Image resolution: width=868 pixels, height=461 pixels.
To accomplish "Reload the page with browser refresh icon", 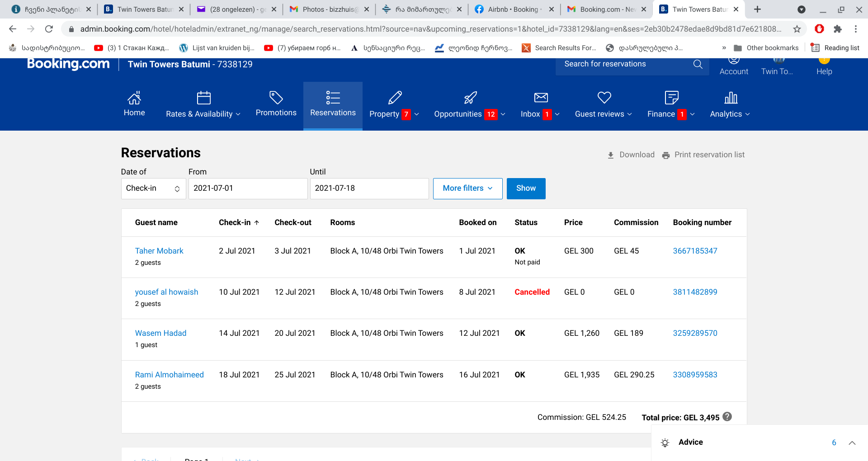I will click(49, 29).
